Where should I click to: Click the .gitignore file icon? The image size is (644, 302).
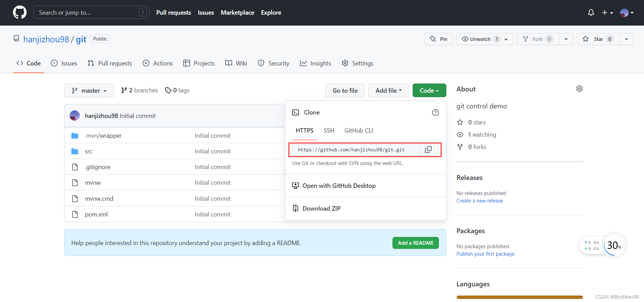click(75, 167)
